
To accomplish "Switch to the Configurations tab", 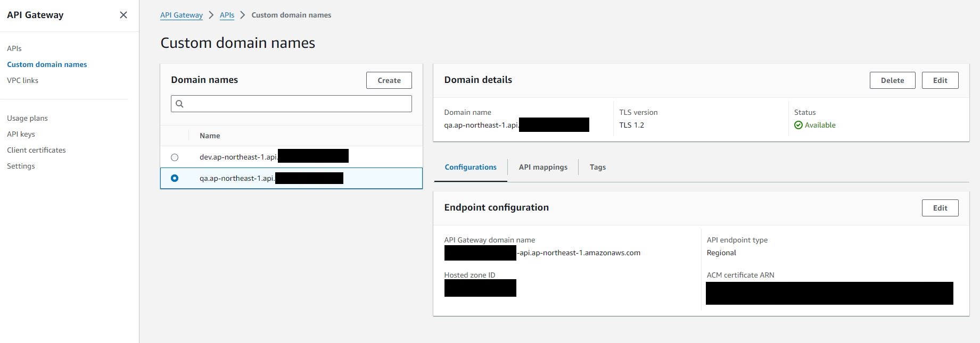I will pos(471,167).
